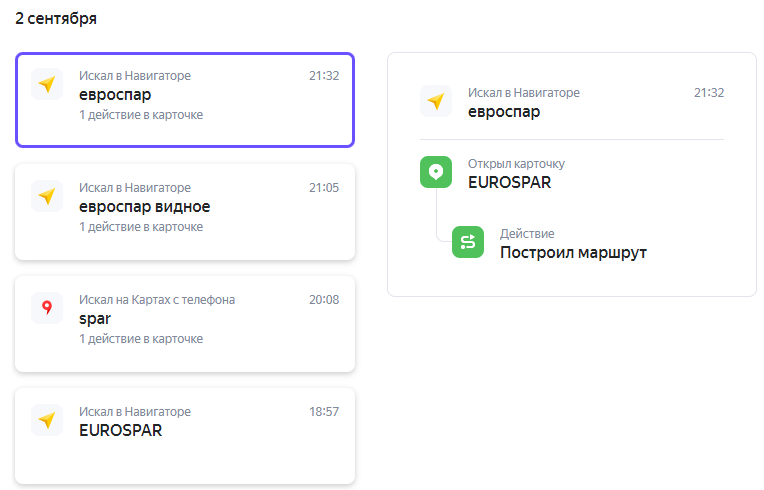The height and width of the screenshot is (490, 764).
Task: Click red Maps pin icon on spar card
Action: click(47, 308)
